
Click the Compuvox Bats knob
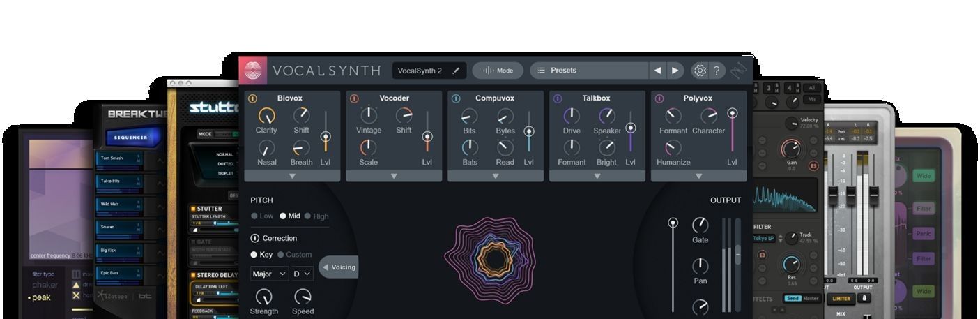[x=470, y=148]
